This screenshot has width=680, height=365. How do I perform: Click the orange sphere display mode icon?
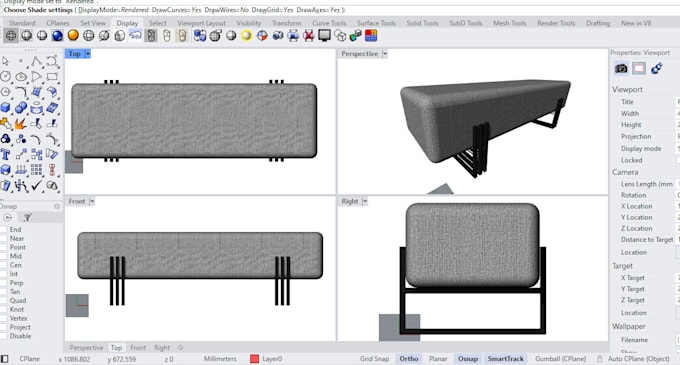[73, 36]
